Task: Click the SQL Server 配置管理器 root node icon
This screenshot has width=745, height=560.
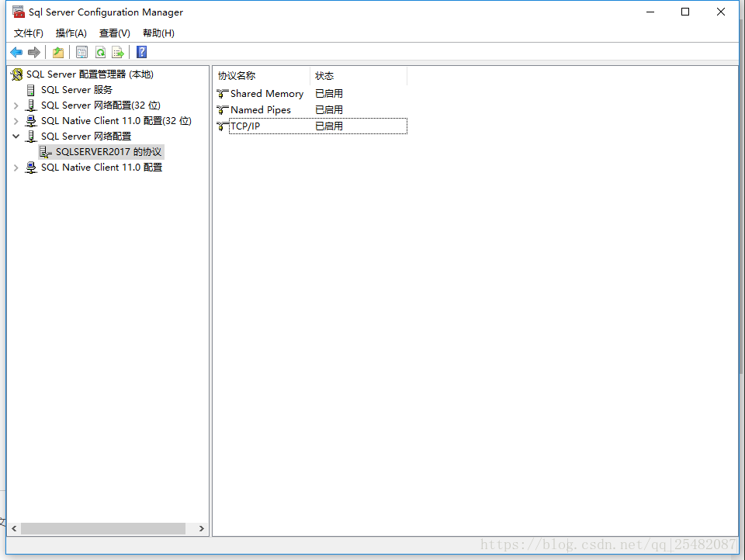Action: [x=17, y=74]
